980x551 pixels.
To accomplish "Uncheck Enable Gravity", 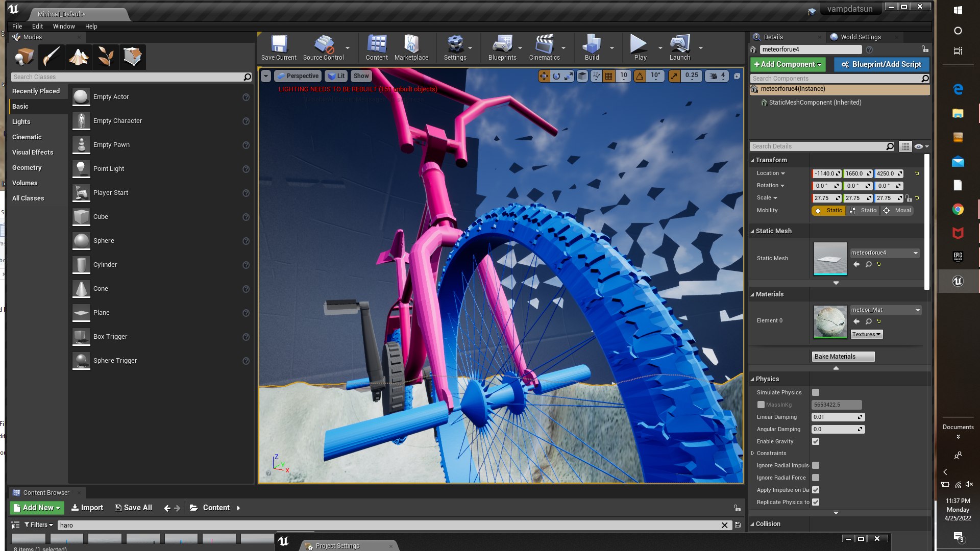I will point(816,441).
